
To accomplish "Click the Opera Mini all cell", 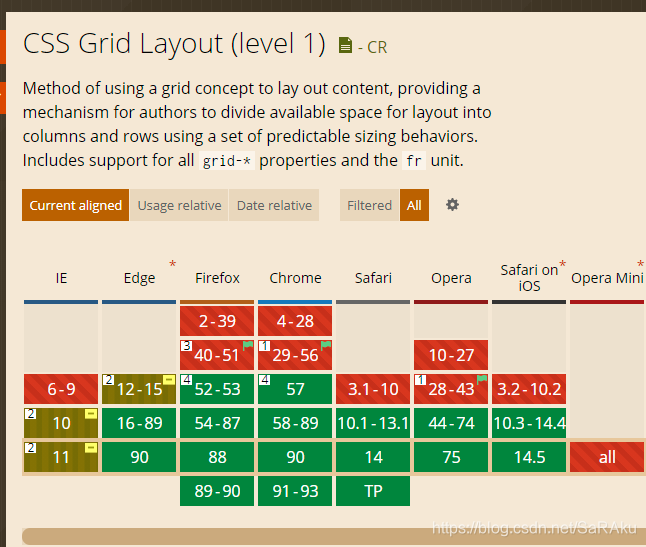I will [x=607, y=457].
